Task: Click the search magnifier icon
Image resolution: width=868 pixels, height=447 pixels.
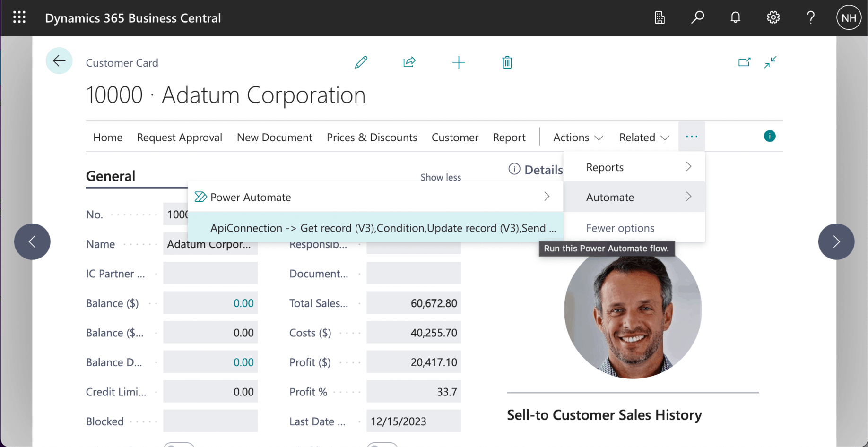Action: tap(697, 18)
